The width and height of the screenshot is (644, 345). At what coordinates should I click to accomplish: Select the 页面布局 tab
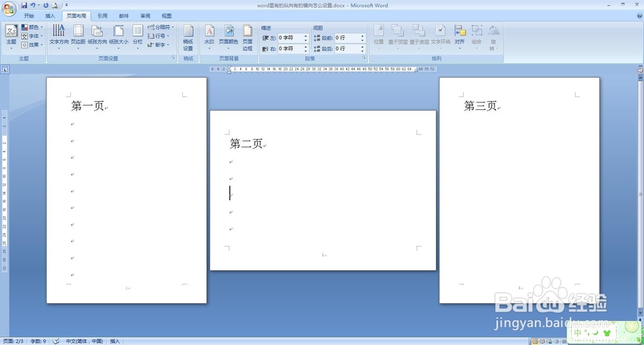77,16
